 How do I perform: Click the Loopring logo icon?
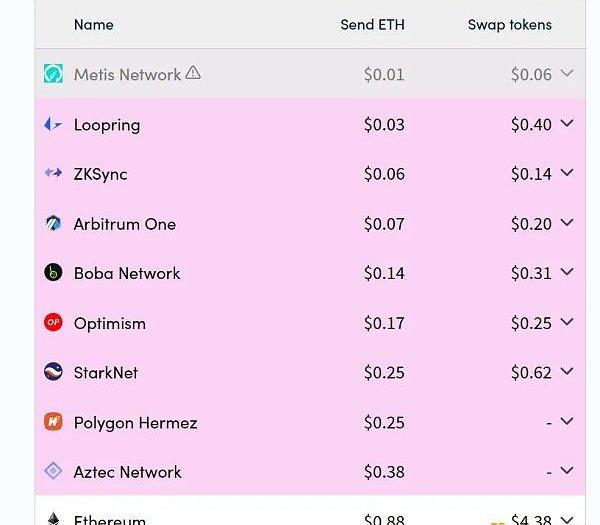coord(53,124)
